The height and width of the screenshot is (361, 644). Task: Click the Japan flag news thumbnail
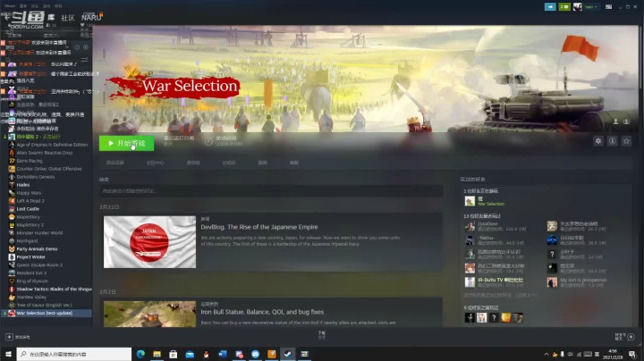tap(149, 242)
